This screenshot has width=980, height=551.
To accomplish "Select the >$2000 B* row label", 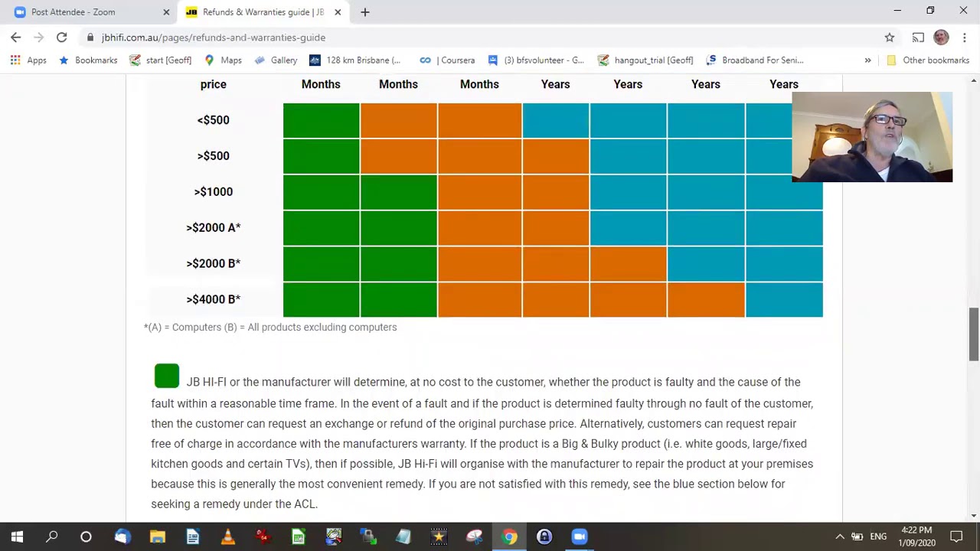I will tap(213, 263).
